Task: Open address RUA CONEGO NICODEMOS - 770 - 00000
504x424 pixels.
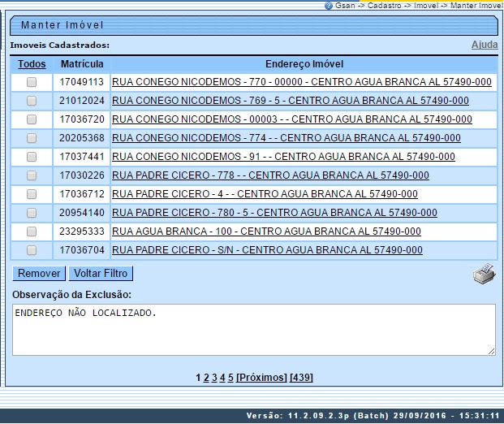Action: (x=301, y=82)
